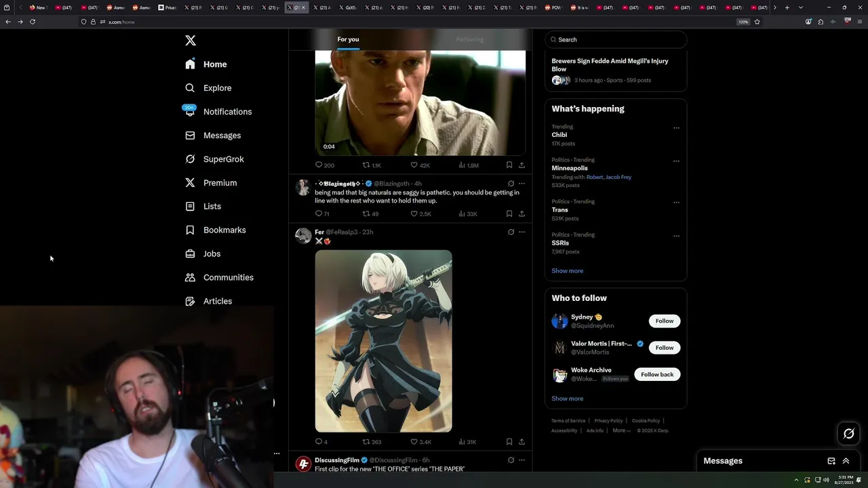Image resolution: width=868 pixels, height=488 pixels.
Task: Like Fer post with 3.4K likes
Action: (420, 442)
